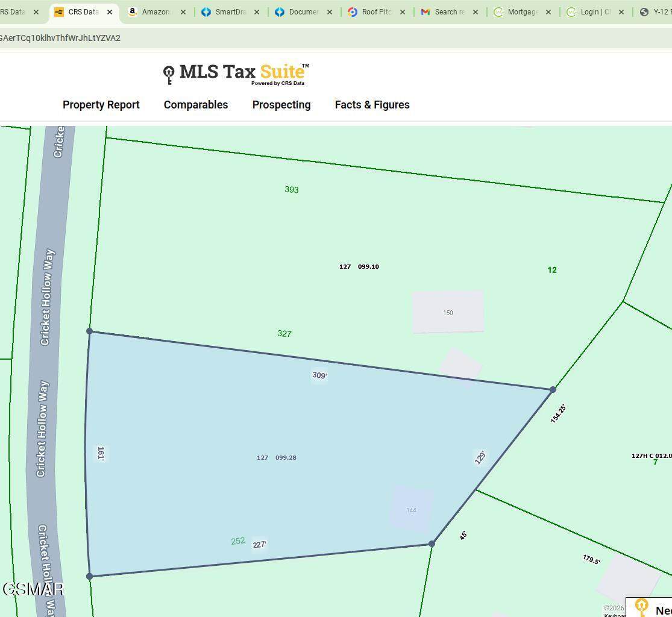Click parcel label 127 099.10

pyautogui.click(x=359, y=266)
